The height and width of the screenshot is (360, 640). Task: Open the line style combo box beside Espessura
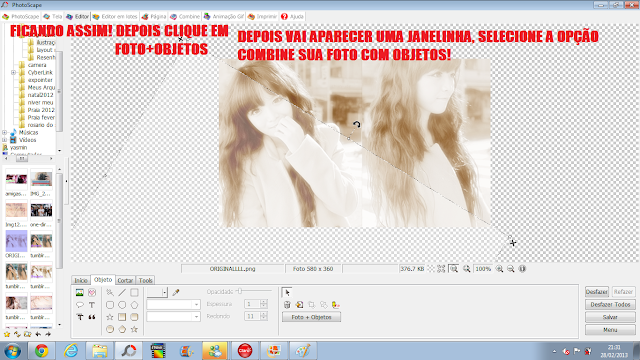(173, 304)
